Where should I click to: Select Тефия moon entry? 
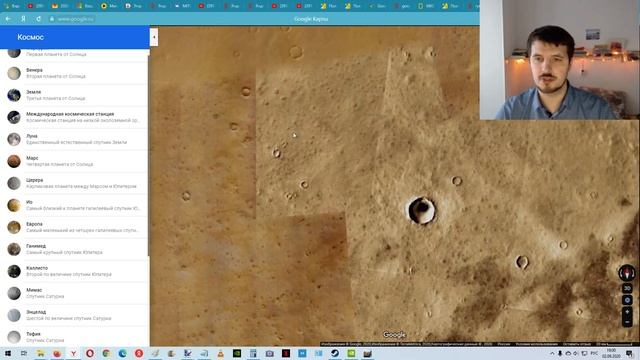pos(74,337)
